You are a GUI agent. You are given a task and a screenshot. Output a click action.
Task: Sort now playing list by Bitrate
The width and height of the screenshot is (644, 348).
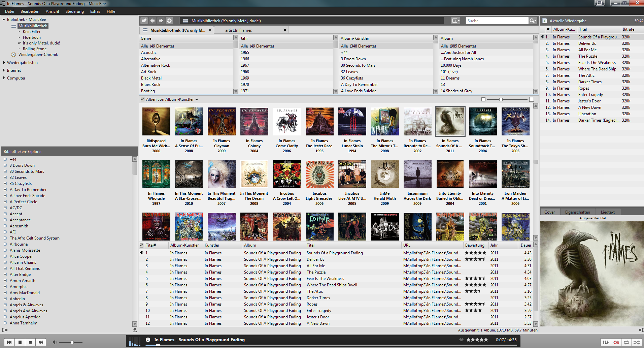pyautogui.click(x=628, y=29)
